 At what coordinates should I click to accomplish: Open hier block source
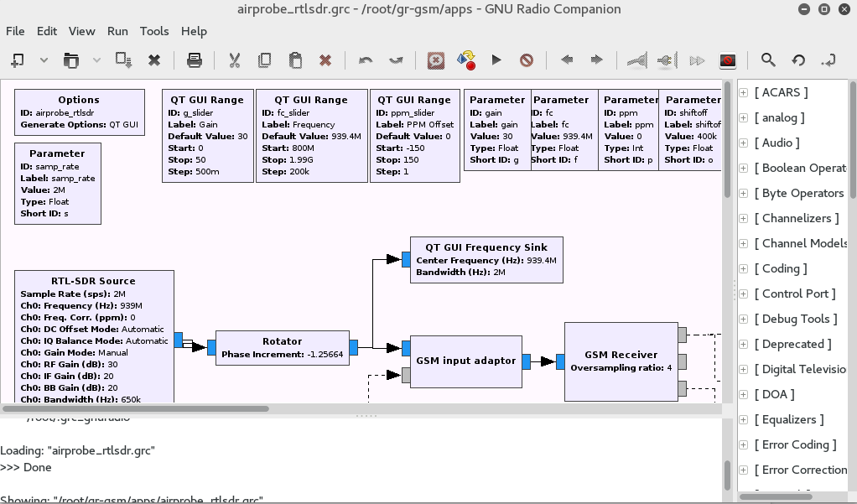click(x=828, y=60)
